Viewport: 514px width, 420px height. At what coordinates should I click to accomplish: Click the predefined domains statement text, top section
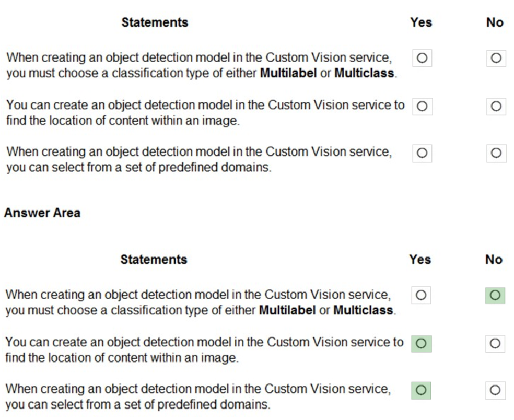pos(198,160)
